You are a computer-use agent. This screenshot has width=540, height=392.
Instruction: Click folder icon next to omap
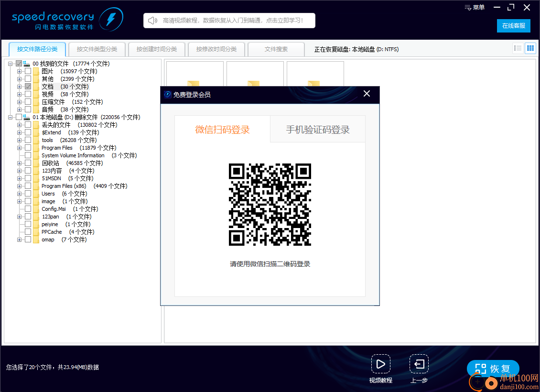(36, 240)
